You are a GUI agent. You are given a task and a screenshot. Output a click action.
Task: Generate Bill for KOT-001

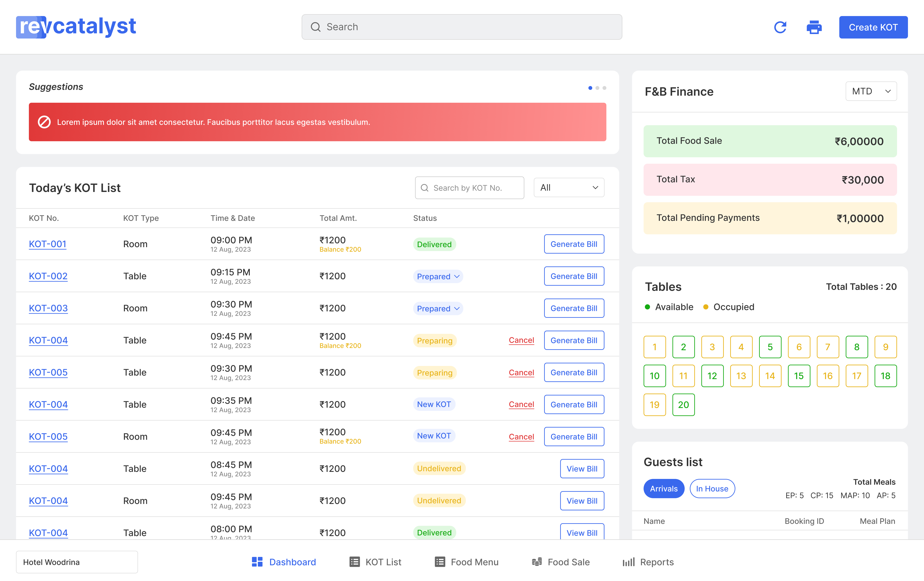[x=574, y=244]
